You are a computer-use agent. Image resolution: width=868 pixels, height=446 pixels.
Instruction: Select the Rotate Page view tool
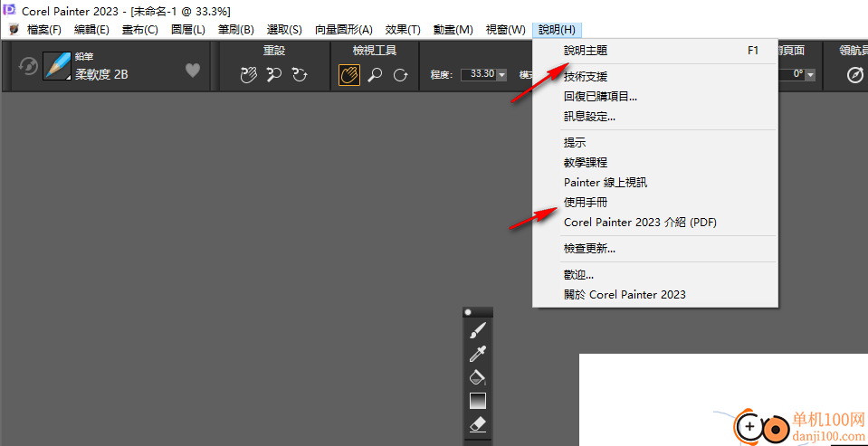pos(400,75)
